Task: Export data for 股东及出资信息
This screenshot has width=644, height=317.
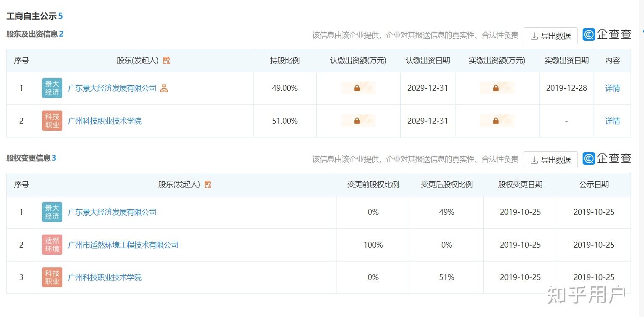Action: pyautogui.click(x=550, y=36)
